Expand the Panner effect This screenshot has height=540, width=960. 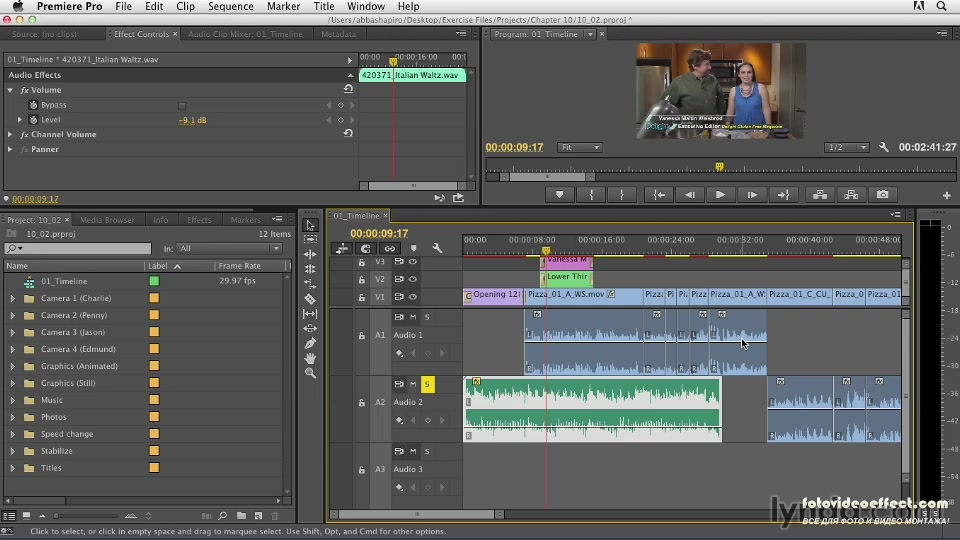tap(10, 149)
